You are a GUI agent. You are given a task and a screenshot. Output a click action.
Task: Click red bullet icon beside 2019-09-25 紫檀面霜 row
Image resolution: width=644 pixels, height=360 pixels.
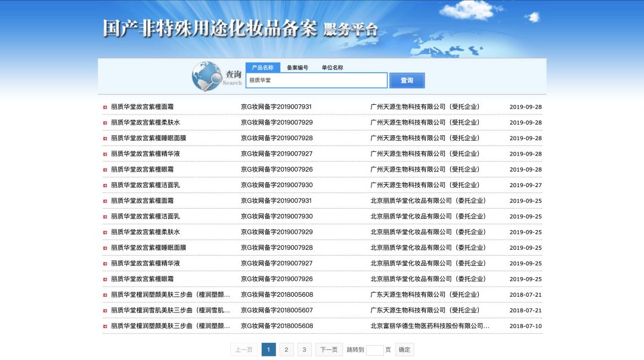(x=105, y=201)
